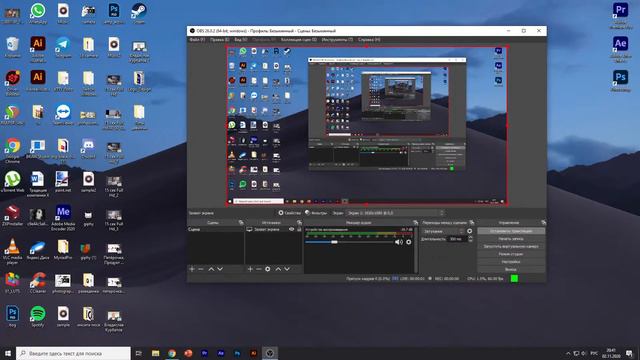Open the Вид menu in OBS
The image size is (640, 360).
coord(241,40)
